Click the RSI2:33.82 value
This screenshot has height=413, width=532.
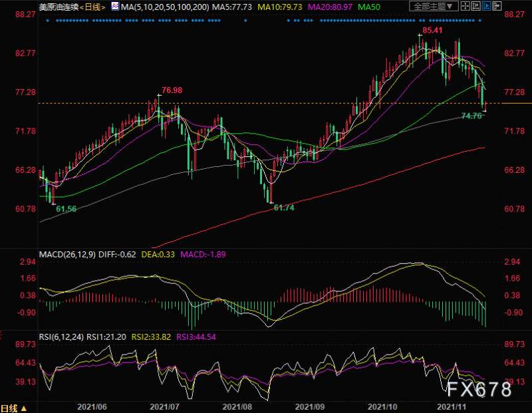[x=151, y=337]
